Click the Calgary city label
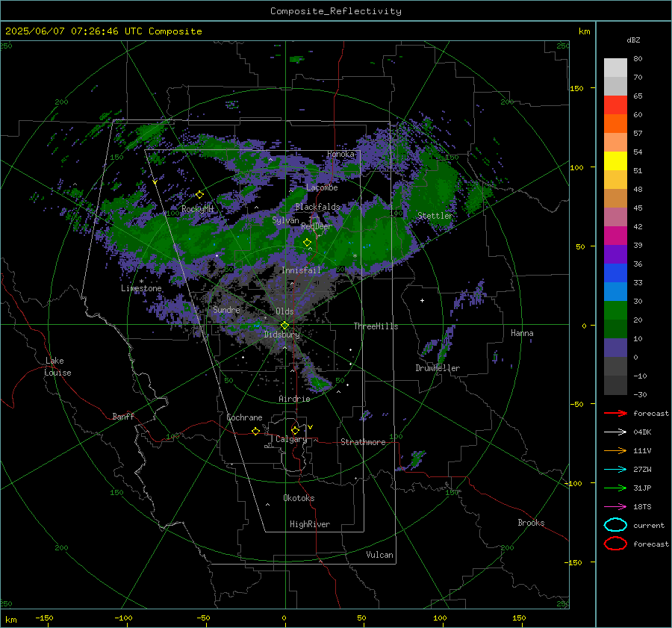Screen dimensions: 672x628 291,439
